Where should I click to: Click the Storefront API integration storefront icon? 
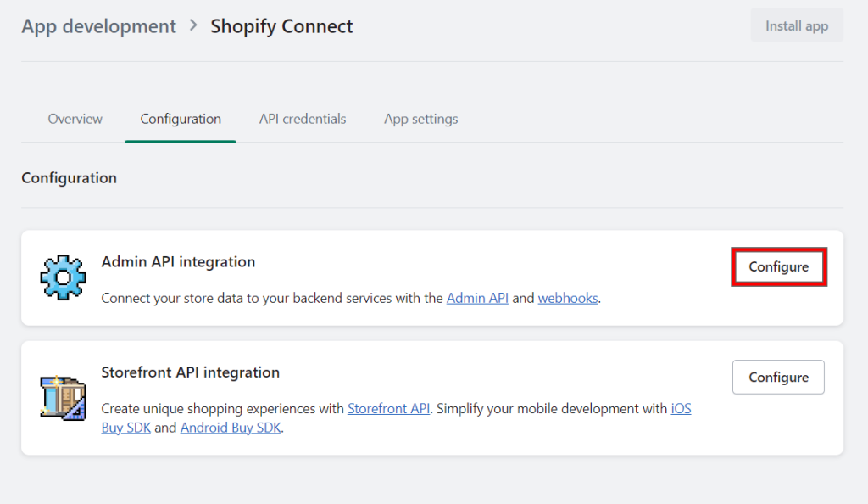(63, 398)
